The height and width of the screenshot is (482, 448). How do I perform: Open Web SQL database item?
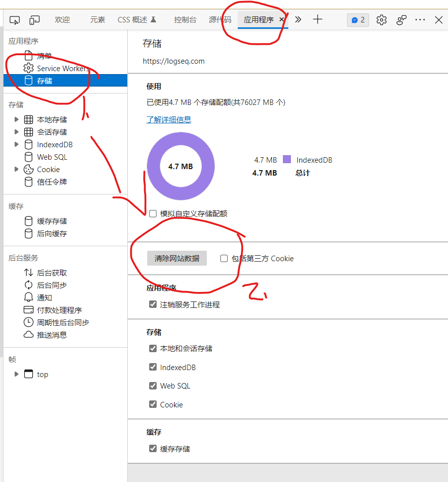click(45, 157)
